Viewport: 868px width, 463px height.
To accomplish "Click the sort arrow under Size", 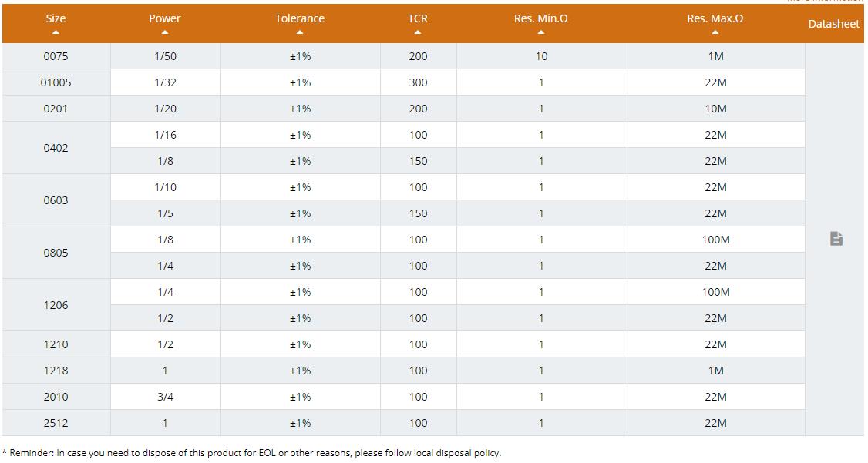I will 56,32.
